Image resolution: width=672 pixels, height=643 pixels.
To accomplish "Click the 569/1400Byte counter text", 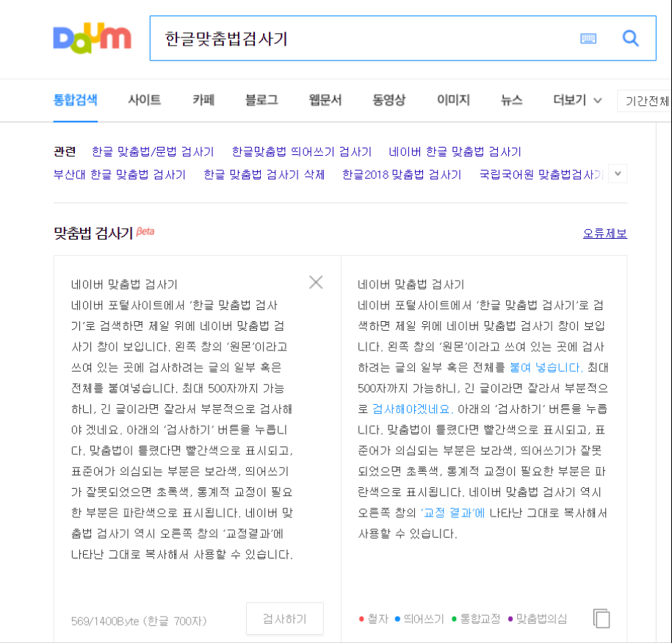I will pos(139,621).
